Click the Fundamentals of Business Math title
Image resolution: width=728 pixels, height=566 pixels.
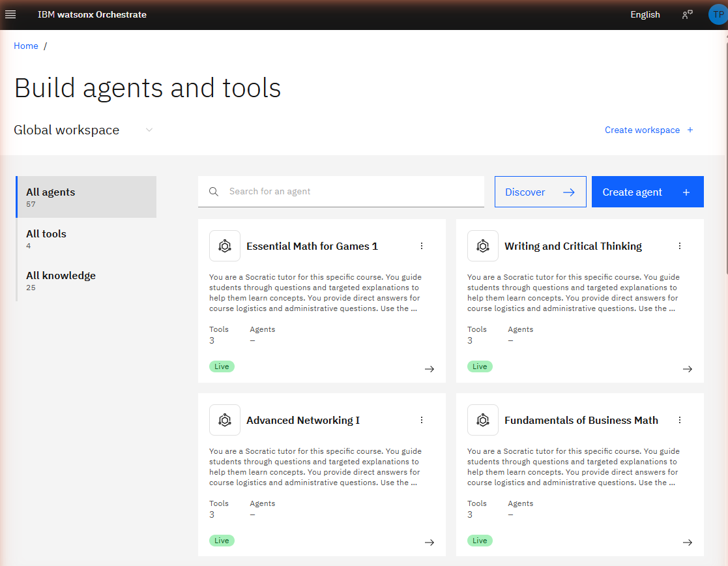coord(581,421)
